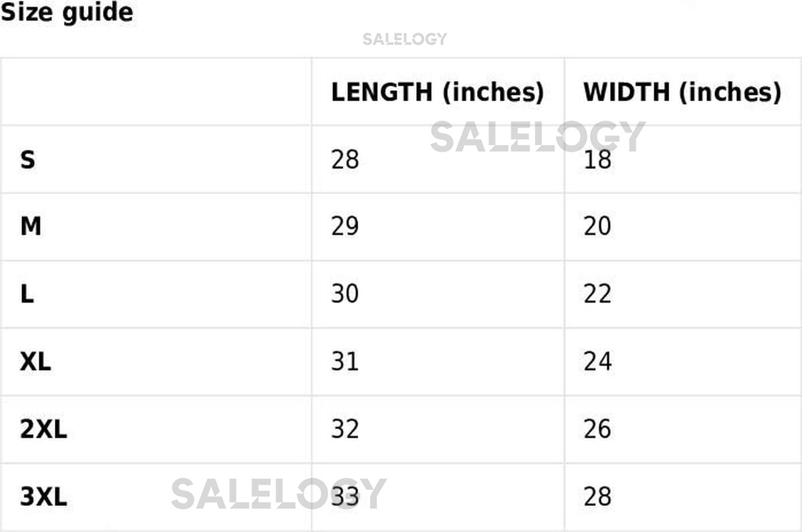Select width value 18 for size S

point(597,160)
